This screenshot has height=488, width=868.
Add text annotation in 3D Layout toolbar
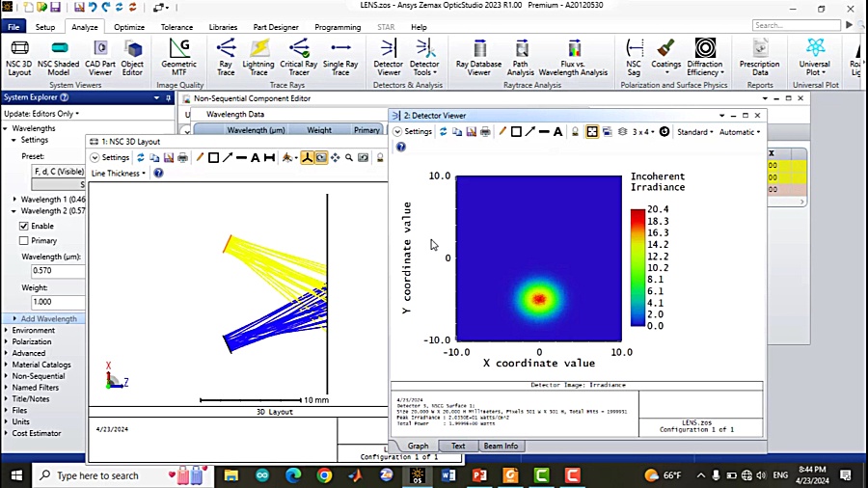tap(256, 158)
